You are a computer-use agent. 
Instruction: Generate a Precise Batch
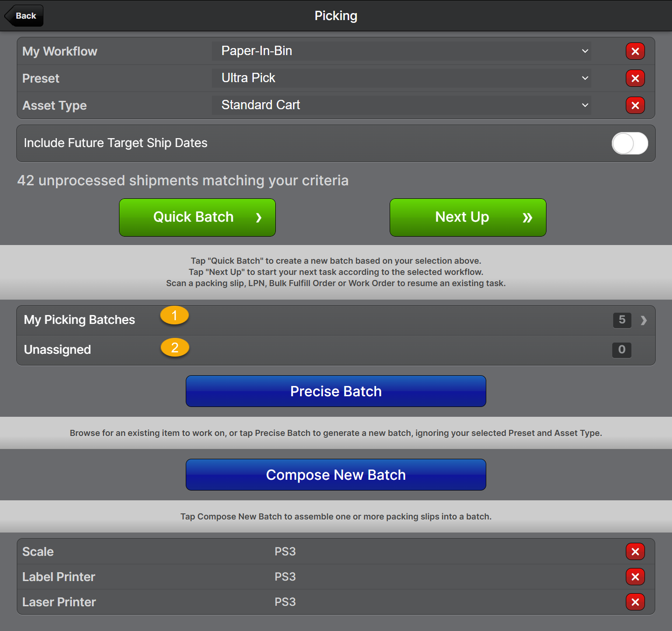click(336, 391)
